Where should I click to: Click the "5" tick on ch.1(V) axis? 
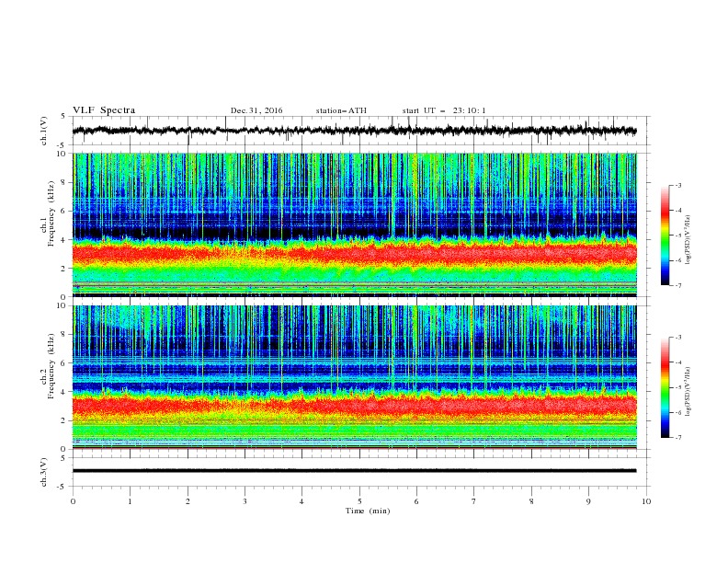[63, 116]
